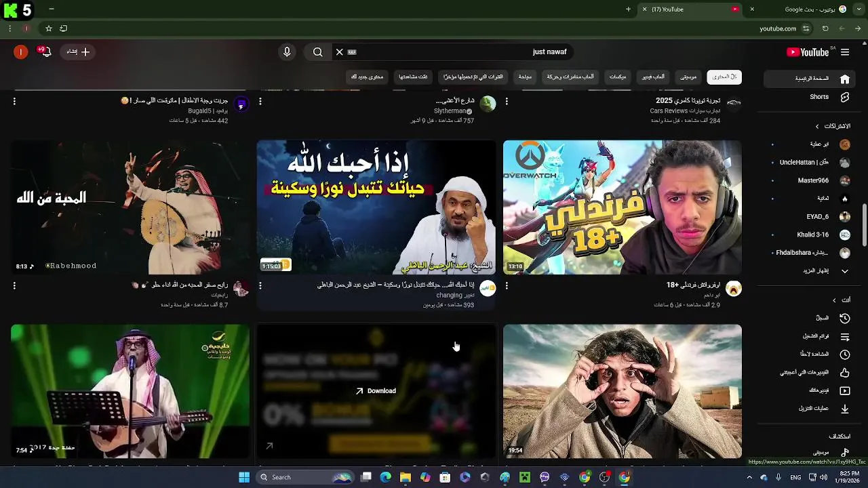Click the search magnifier button

tap(317, 52)
